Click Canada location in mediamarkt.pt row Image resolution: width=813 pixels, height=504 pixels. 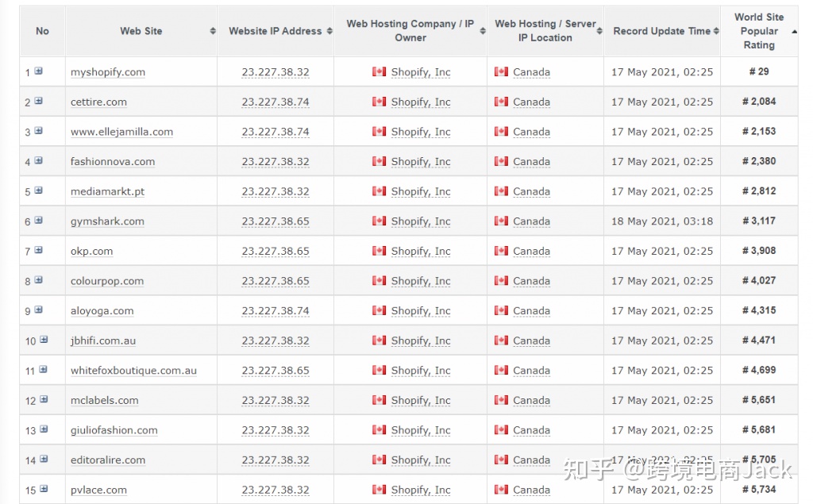[x=531, y=191]
